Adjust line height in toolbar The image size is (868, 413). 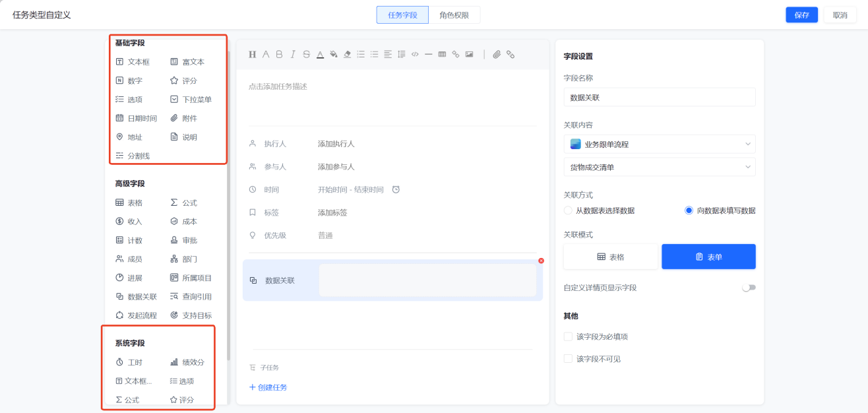click(x=401, y=55)
